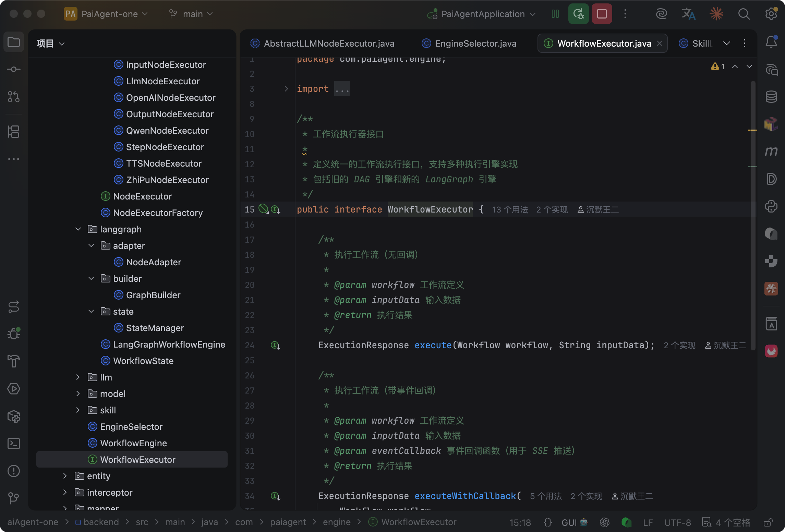Open the PaiAgentApplication run configuration dropdown
The height and width of the screenshot is (532, 785).
click(x=481, y=14)
